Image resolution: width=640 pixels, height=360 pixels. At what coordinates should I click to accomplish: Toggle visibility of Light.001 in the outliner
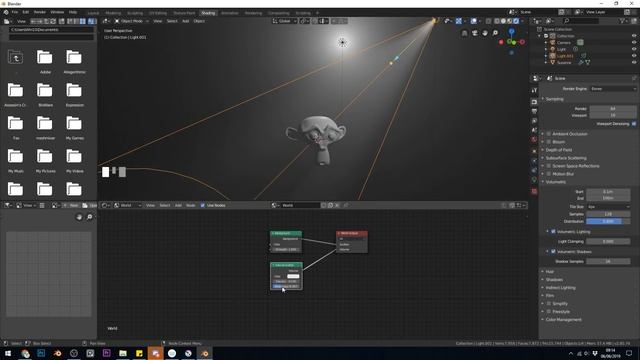(634, 56)
